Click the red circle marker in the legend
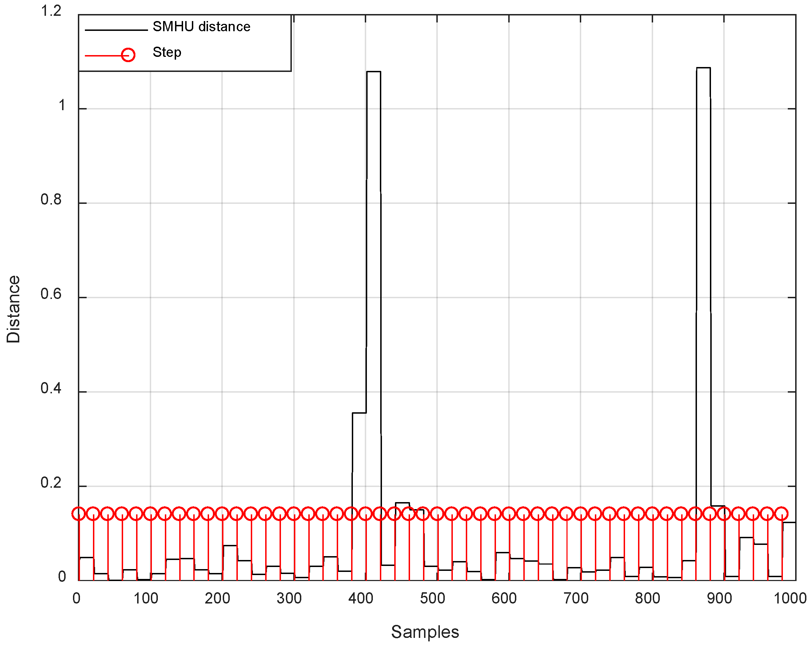The height and width of the screenshot is (647, 812). (128, 55)
